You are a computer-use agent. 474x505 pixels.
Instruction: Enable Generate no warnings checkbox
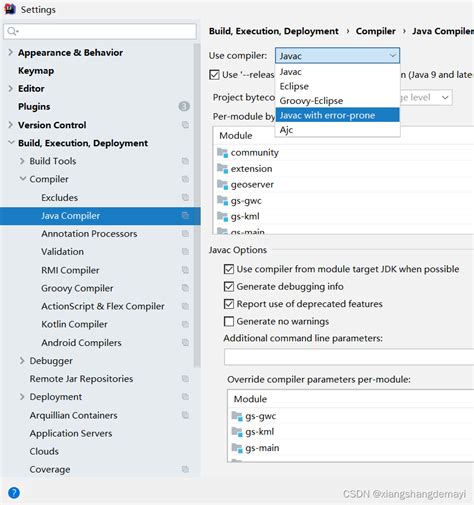tap(229, 321)
